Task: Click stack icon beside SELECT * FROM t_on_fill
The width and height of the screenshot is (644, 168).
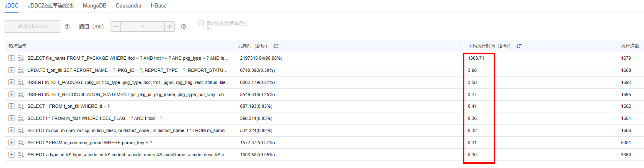Action: (21, 107)
